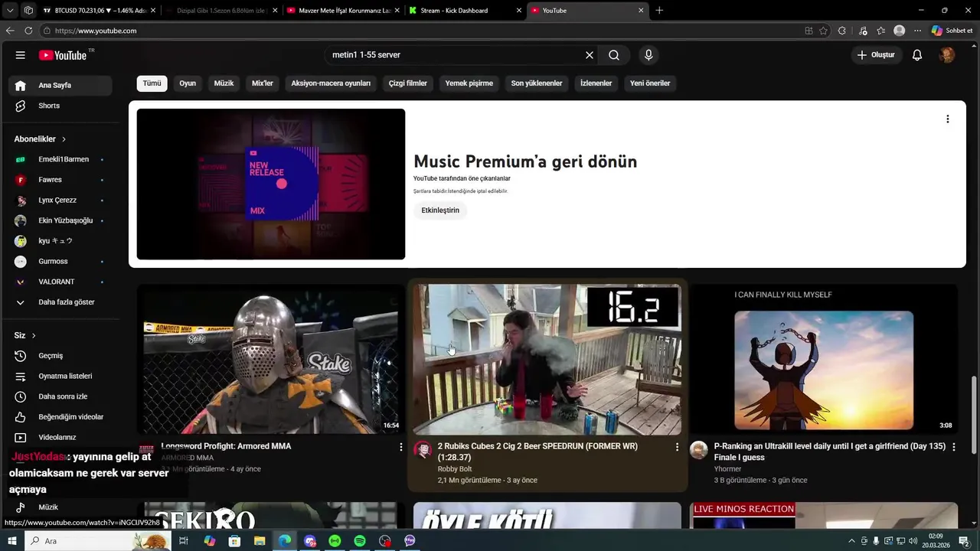Click the Oluştur create button
The width and height of the screenshot is (980, 551).
[875, 55]
